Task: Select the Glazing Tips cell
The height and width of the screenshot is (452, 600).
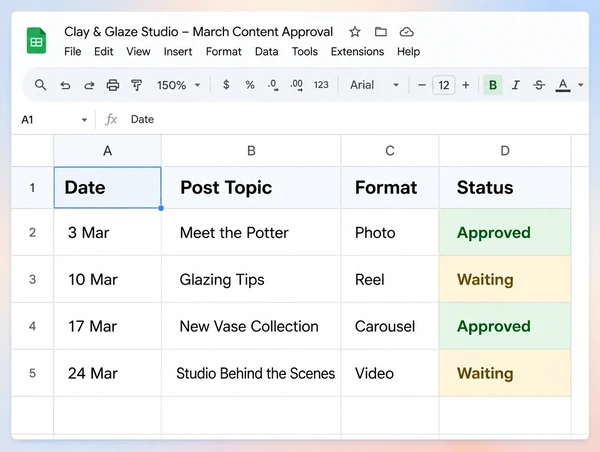Action: click(x=251, y=279)
